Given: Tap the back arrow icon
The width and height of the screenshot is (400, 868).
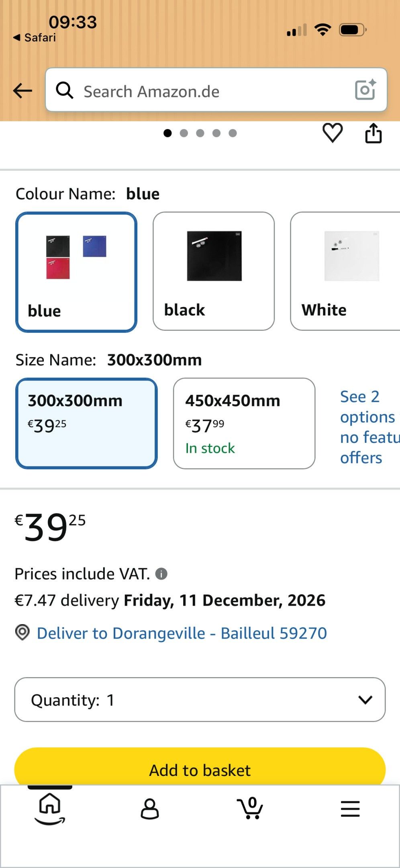Looking at the screenshot, I should click(22, 91).
